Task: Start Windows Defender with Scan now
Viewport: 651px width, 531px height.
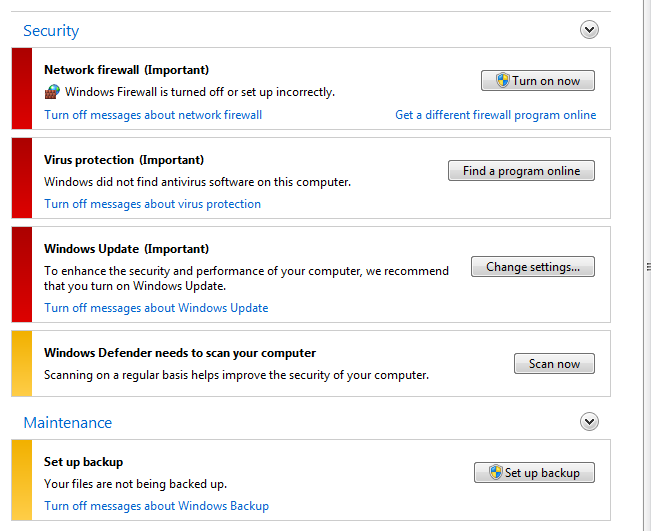Action: (x=554, y=364)
